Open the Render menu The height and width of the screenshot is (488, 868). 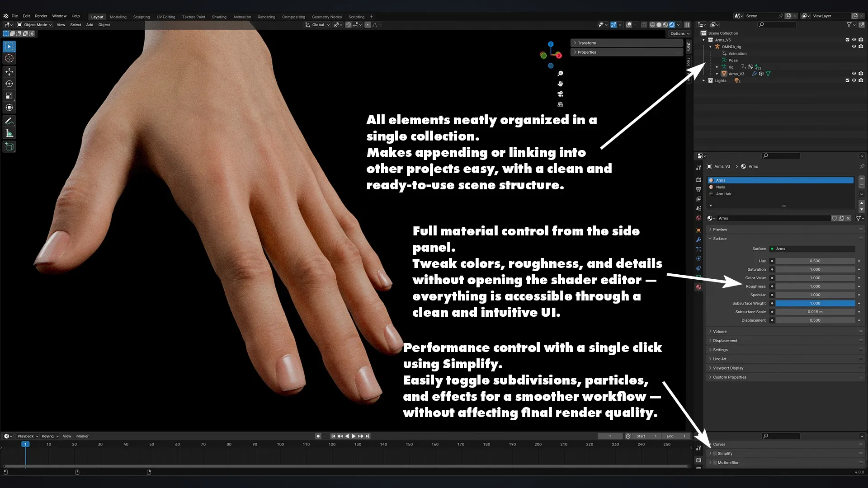coord(41,16)
